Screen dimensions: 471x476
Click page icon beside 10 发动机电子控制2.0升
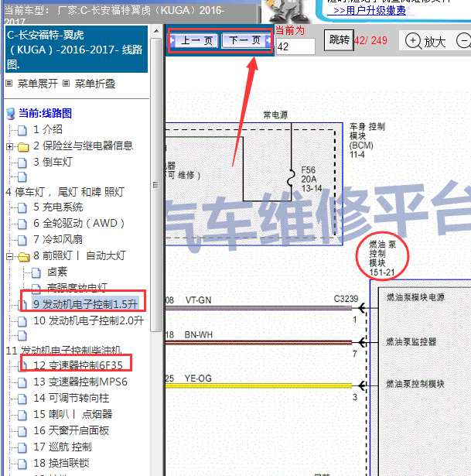tap(22, 321)
